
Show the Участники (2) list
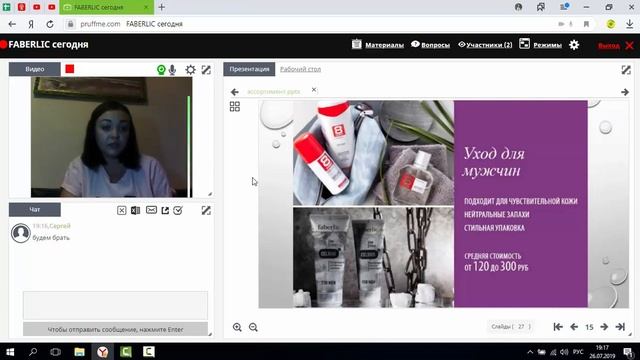click(485, 44)
